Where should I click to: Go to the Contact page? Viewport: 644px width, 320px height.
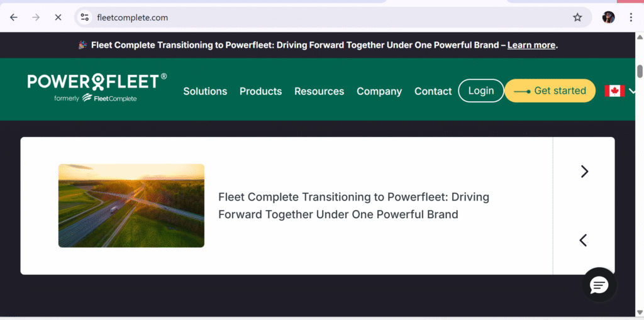[433, 91]
